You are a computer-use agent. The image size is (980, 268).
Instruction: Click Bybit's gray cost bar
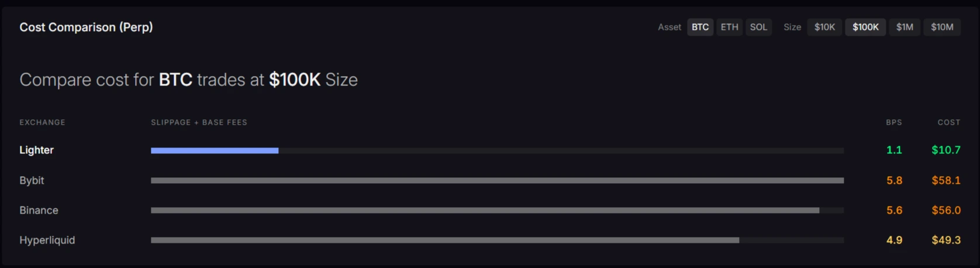point(497,180)
